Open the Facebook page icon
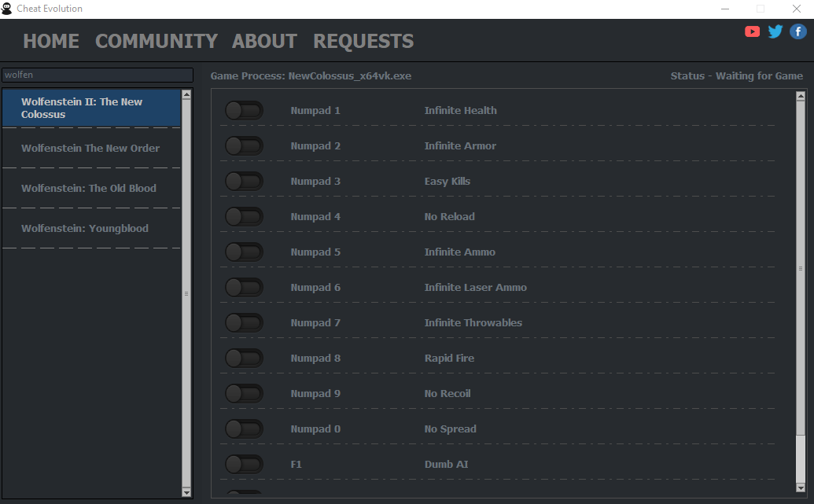The image size is (814, 504). (x=798, y=31)
